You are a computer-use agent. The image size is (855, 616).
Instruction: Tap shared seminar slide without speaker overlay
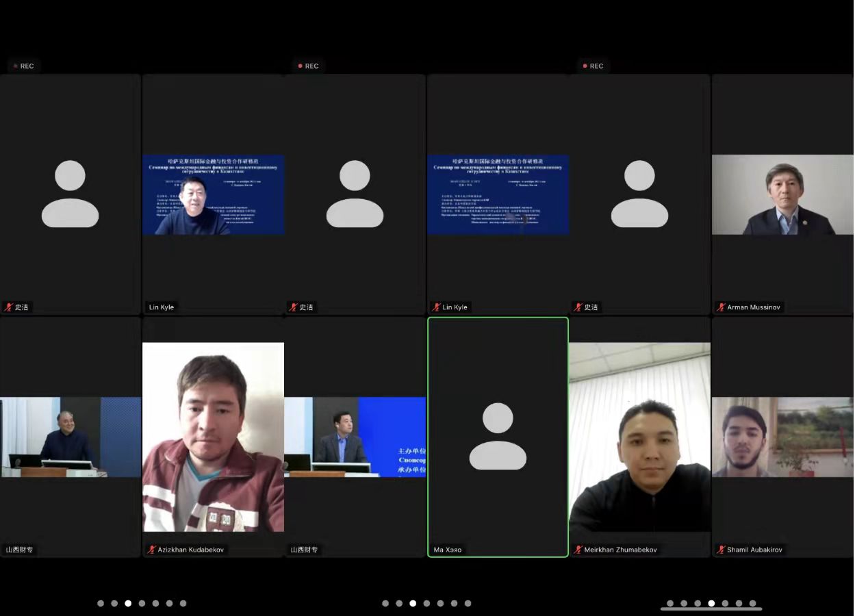pos(498,195)
